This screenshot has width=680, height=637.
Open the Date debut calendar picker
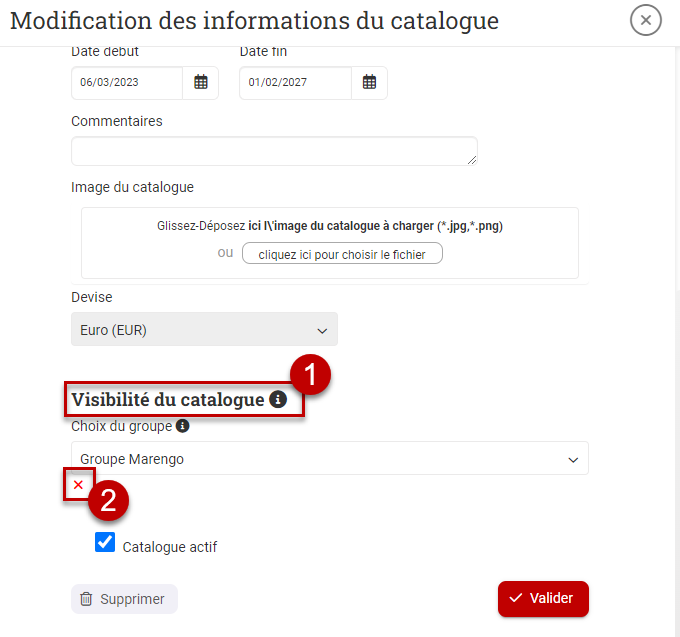(x=200, y=83)
